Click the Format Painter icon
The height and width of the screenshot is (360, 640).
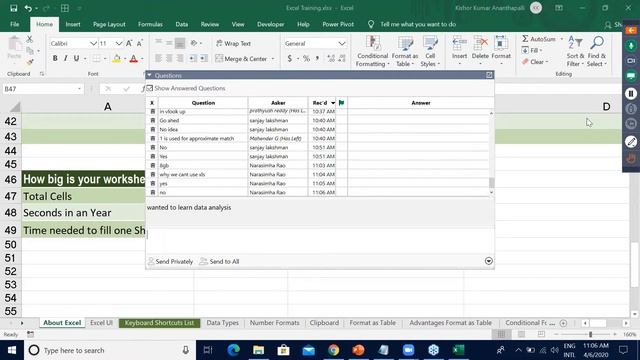(29, 62)
